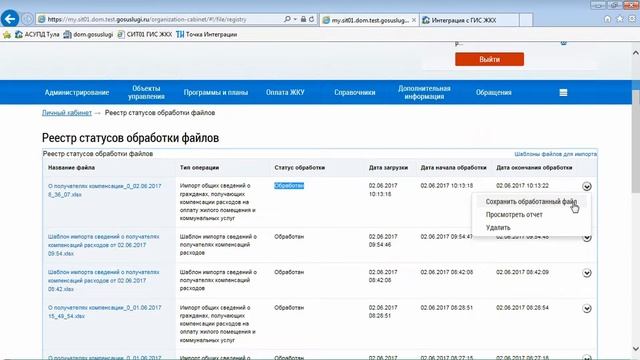Expand actions arrow for the 08:28:51 row

click(587, 309)
